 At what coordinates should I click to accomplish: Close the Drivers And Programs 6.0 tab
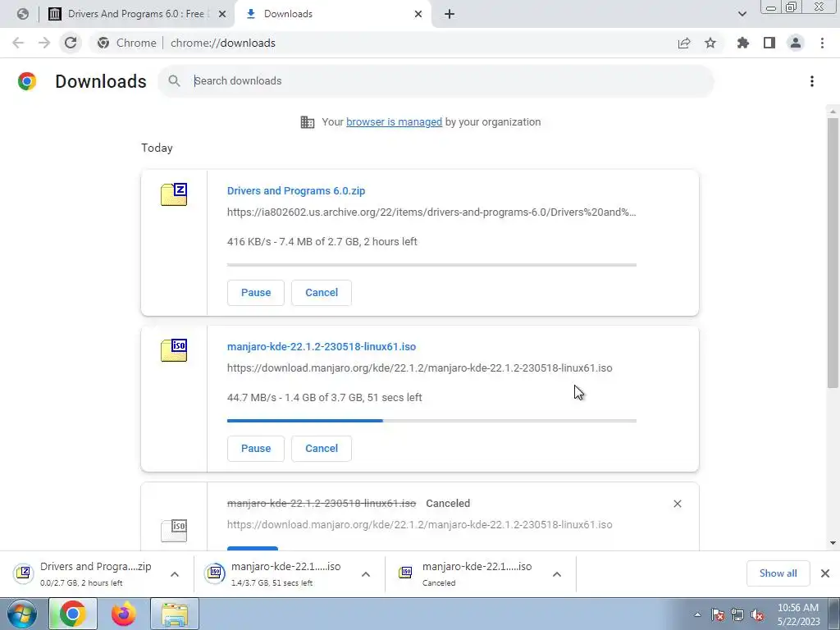tap(221, 14)
